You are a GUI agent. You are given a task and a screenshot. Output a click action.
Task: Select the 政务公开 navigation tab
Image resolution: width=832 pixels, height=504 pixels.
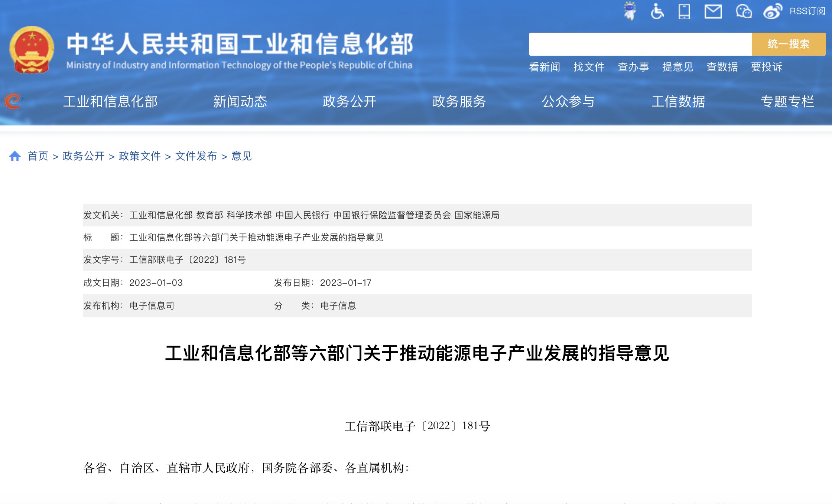coord(349,101)
